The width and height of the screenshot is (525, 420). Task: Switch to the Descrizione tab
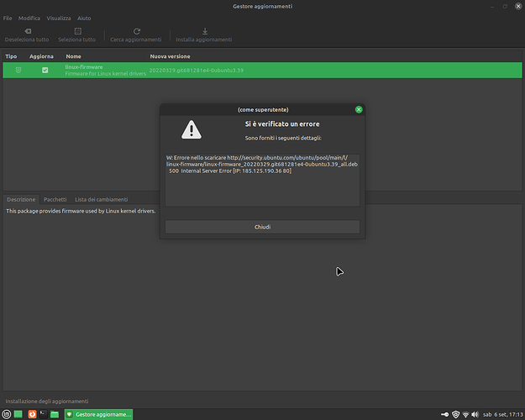[x=21, y=199]
